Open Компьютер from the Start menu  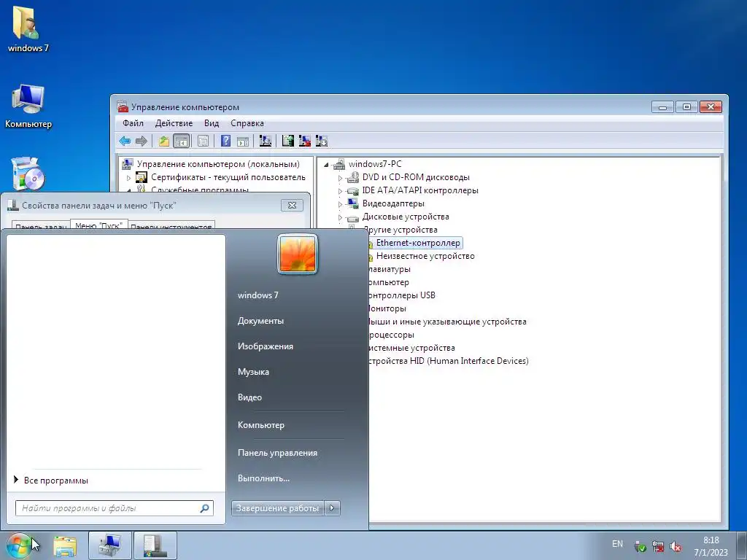tap(261, 425)
